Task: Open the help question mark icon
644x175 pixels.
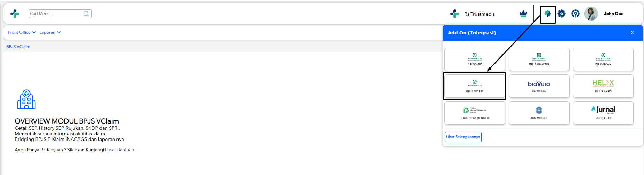Action: (575, 14)
